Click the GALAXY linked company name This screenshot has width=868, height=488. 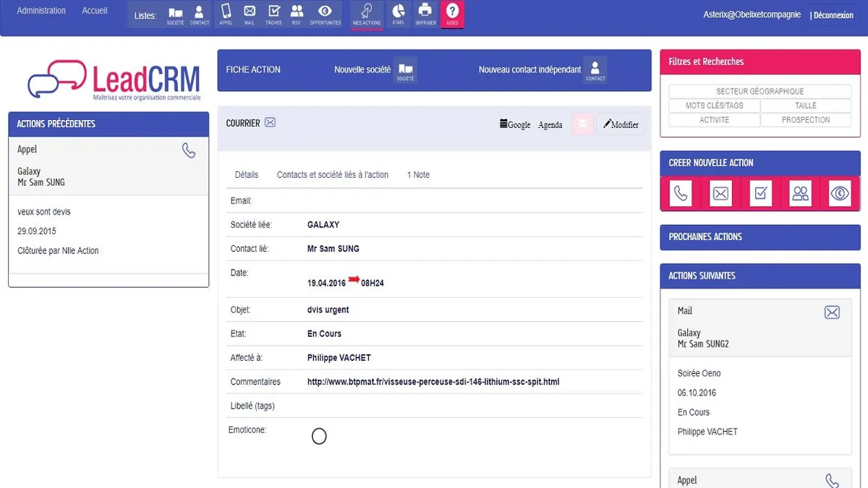(323, 225)
